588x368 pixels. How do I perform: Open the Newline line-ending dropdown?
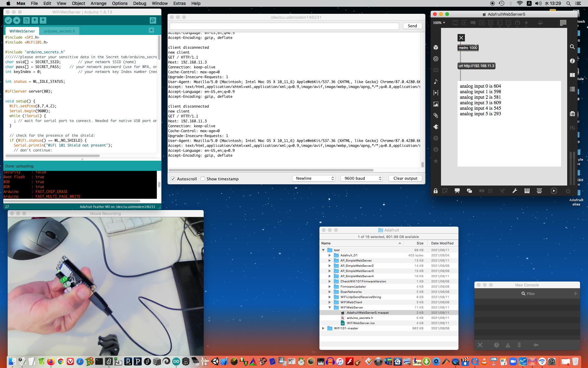[x=314, y=178]
